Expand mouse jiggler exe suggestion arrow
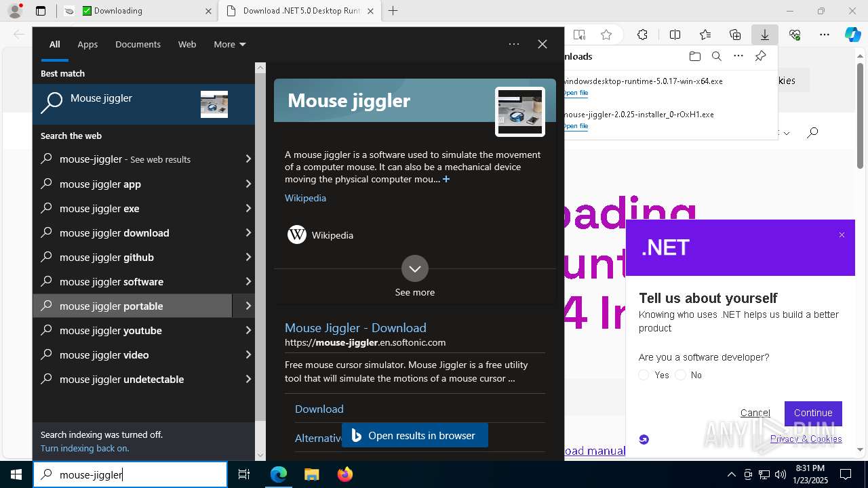Viewport: 868px width, 488px height. [x=248, y=208]
